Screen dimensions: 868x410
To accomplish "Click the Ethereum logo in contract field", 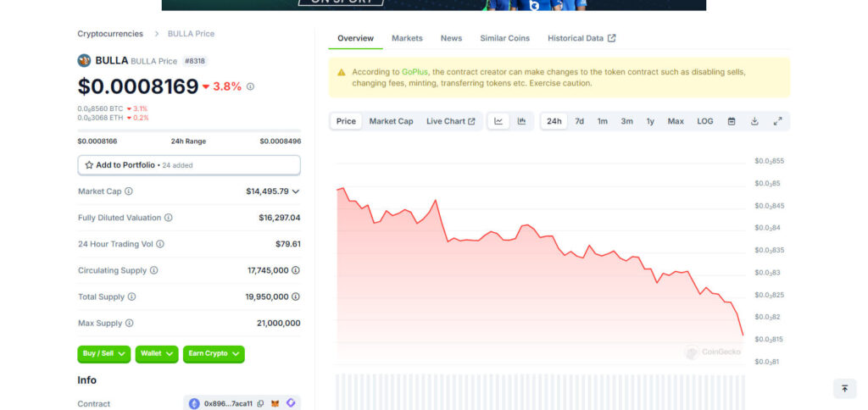I will 194,404.
